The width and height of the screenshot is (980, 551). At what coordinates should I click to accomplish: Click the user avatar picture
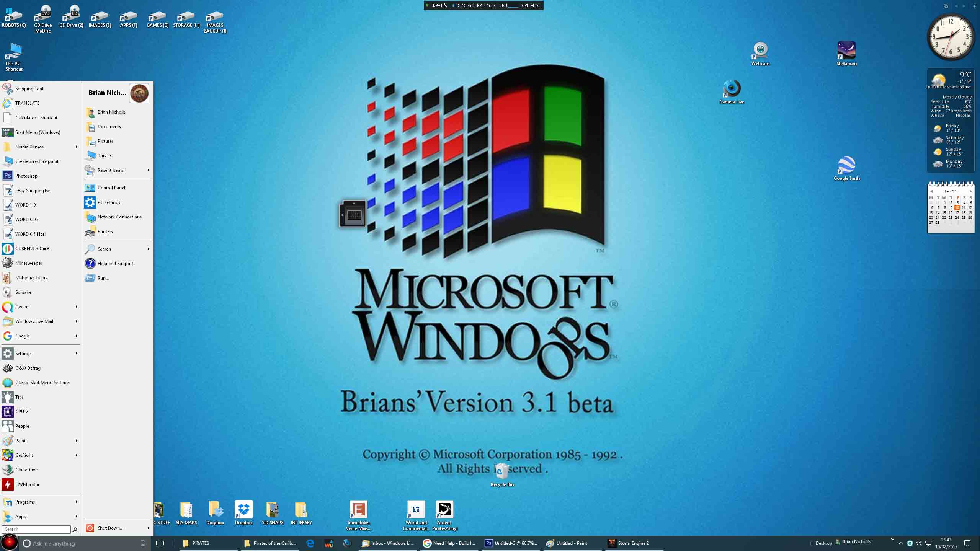click(x=139, y=93)
